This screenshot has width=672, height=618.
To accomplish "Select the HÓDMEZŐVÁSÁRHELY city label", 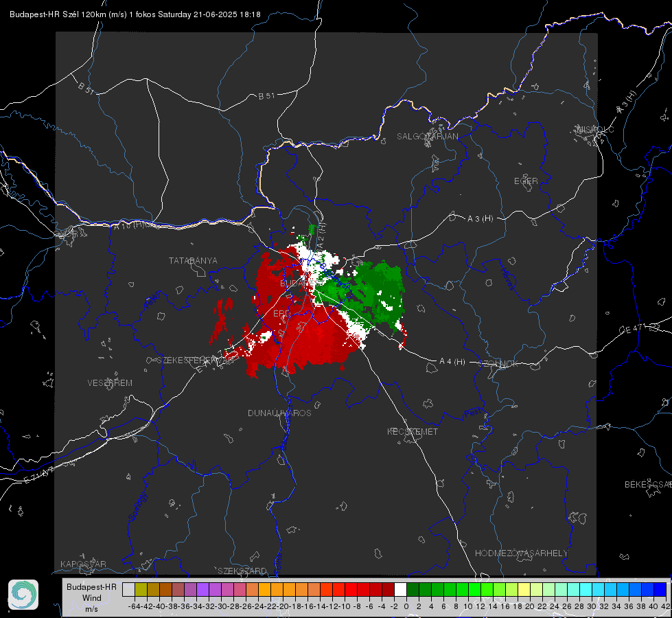I will click(521, 553).
